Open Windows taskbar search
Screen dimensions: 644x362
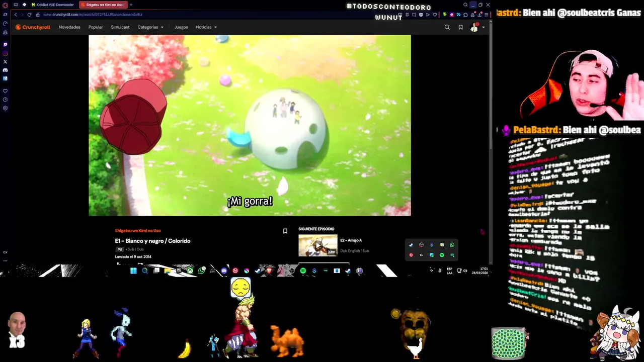[145, 270]
